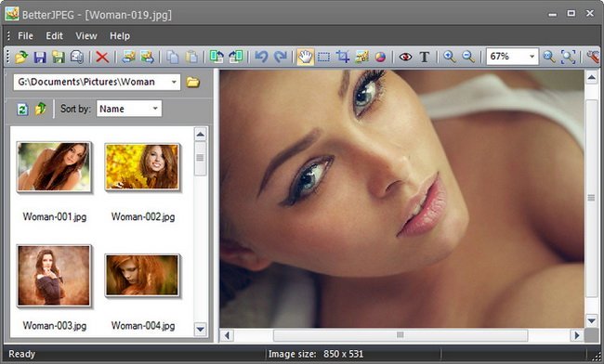Image resolution: width=604 pixels, height=364 pixels.
Task: Select the Woman-003.jpg thumbnail
Action: (x=54, y=276)
